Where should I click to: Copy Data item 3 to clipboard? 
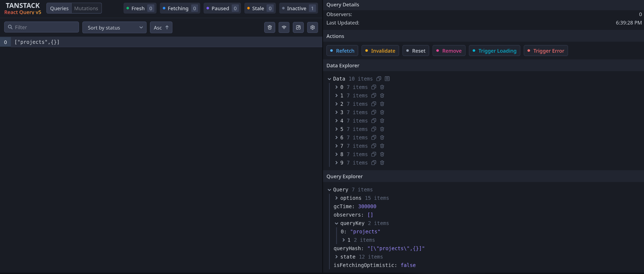tap(374, 112)
